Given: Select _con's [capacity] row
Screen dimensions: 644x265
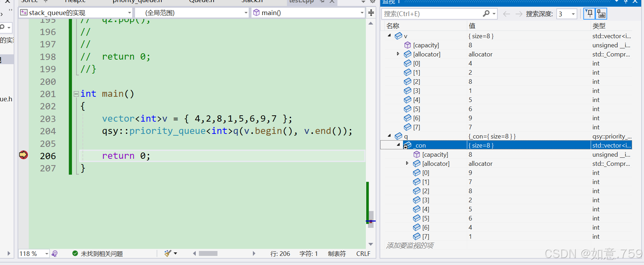Looking at the screenshot, I should (506, 155).
